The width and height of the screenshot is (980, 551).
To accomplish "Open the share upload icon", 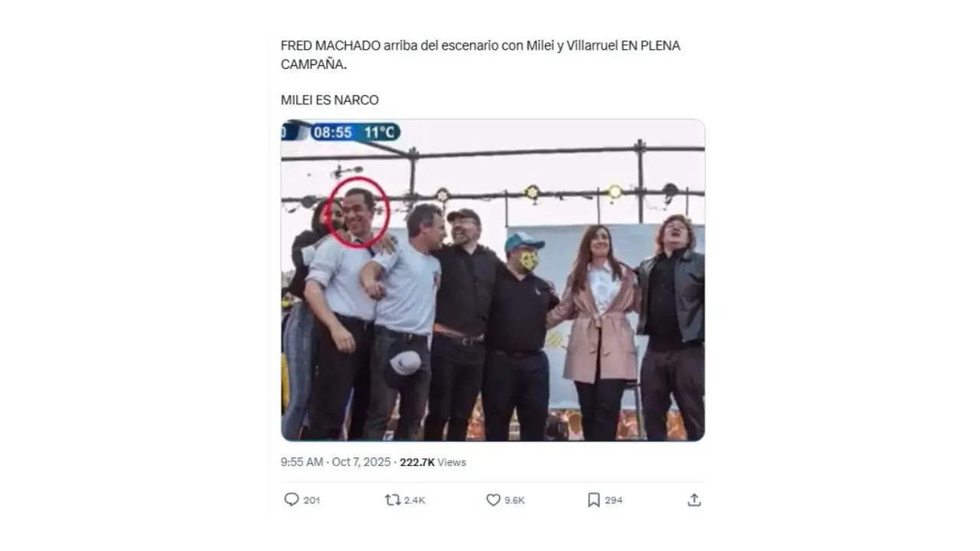I will click(x=694, y=500).
